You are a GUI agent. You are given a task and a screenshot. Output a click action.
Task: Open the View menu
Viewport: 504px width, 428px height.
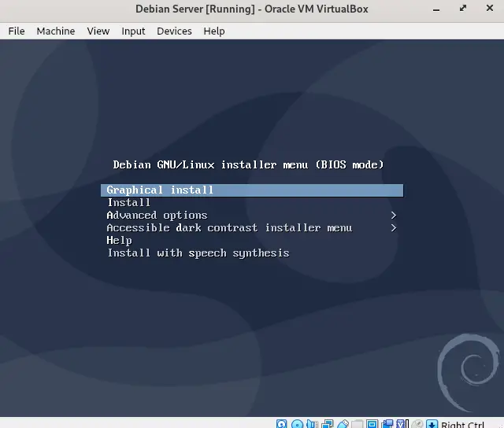click(x=98, y=31)
